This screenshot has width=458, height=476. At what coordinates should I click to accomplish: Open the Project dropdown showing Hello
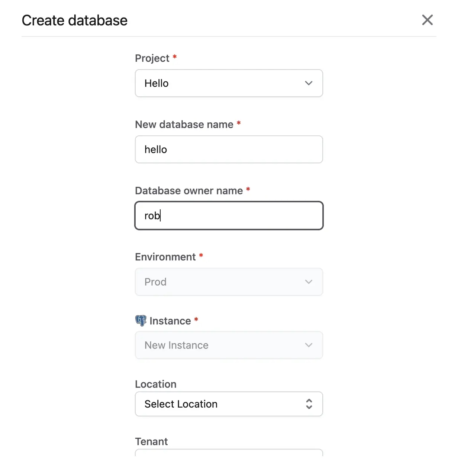pyautogui.click(x=229, y=83)
